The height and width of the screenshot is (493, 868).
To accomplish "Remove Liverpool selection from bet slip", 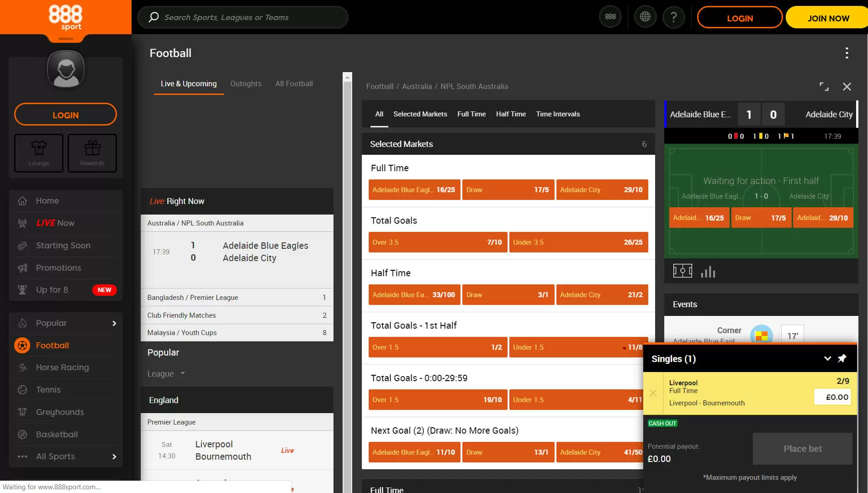I will (x=653, y=393).
